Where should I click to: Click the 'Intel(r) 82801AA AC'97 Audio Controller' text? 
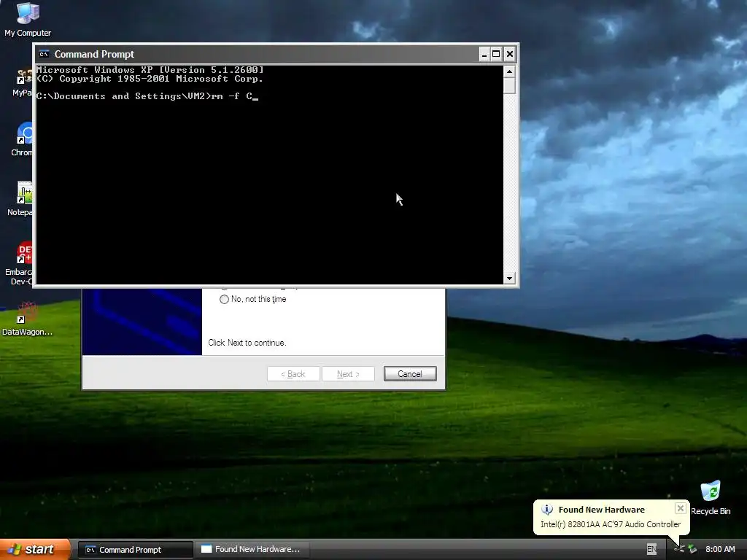[611, 524]
